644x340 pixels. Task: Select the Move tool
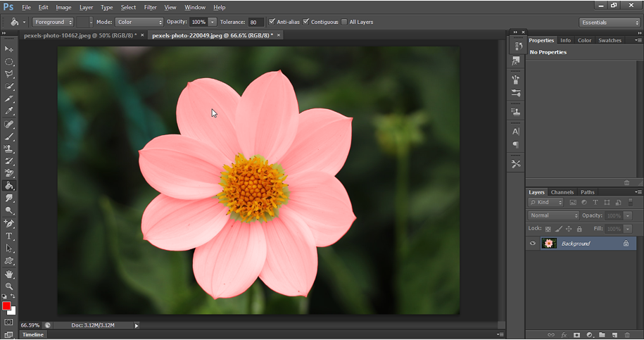[x=9, y=49]
